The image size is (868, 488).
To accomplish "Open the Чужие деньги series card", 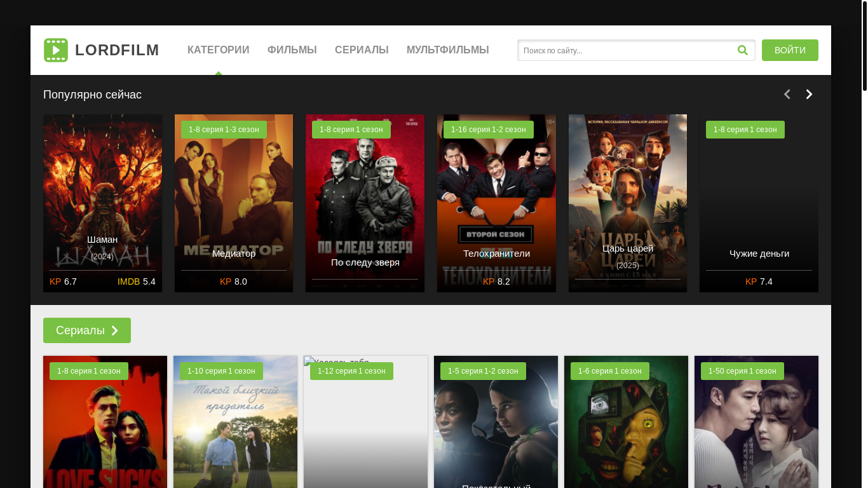I will click(759, 203).
